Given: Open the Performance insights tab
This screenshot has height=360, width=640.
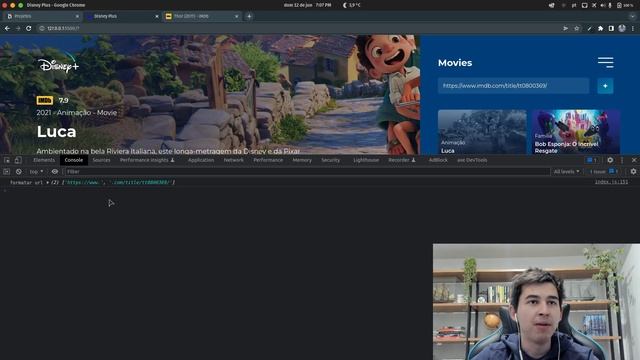Looking at the screenshot, I should [x=147, y=160].
